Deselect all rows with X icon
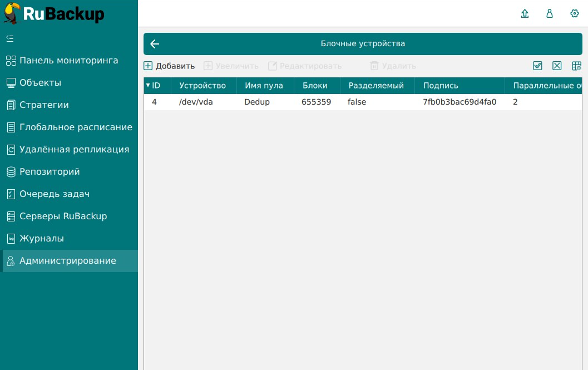The height and width of the screenshot is (370, 588). 557,66
